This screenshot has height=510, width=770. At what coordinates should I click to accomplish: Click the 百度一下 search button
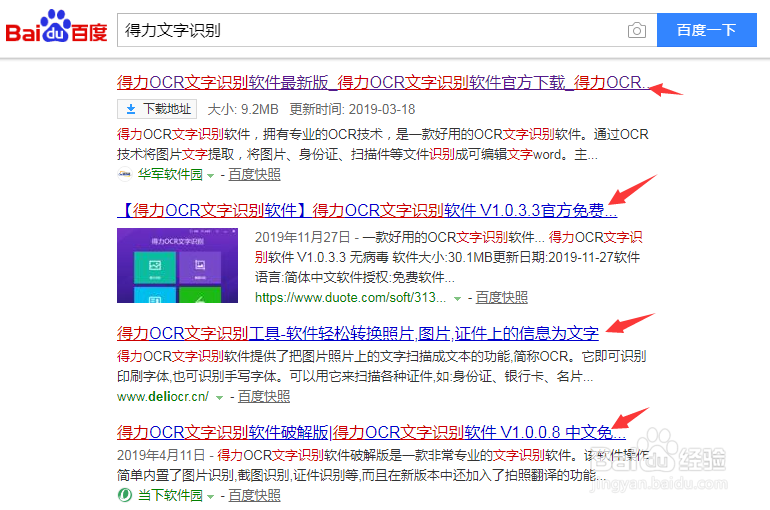click(707, 30)
